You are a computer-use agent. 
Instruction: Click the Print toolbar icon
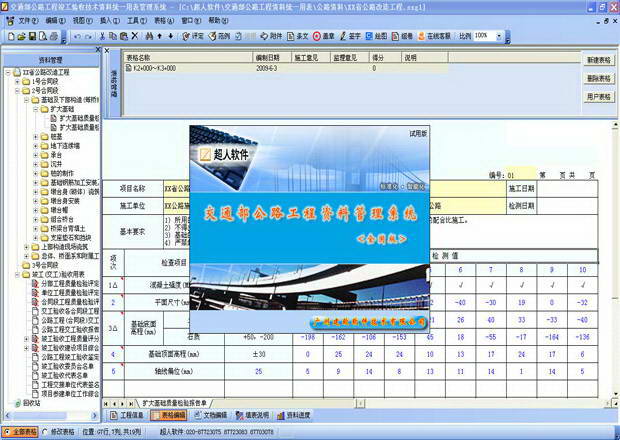54,37
